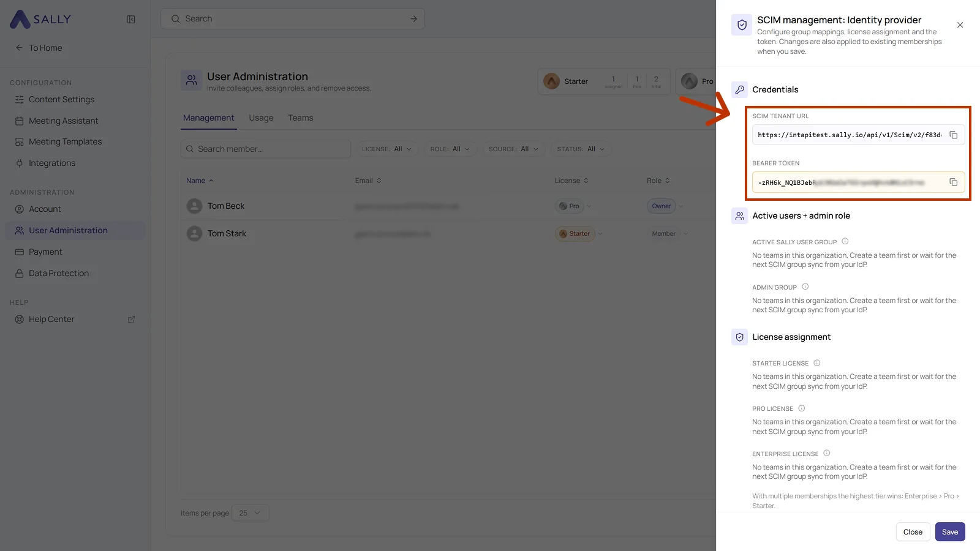Open User Administration in sidebar
The width and height of the screenshot is (980, 551).
(x=75, y=230)
